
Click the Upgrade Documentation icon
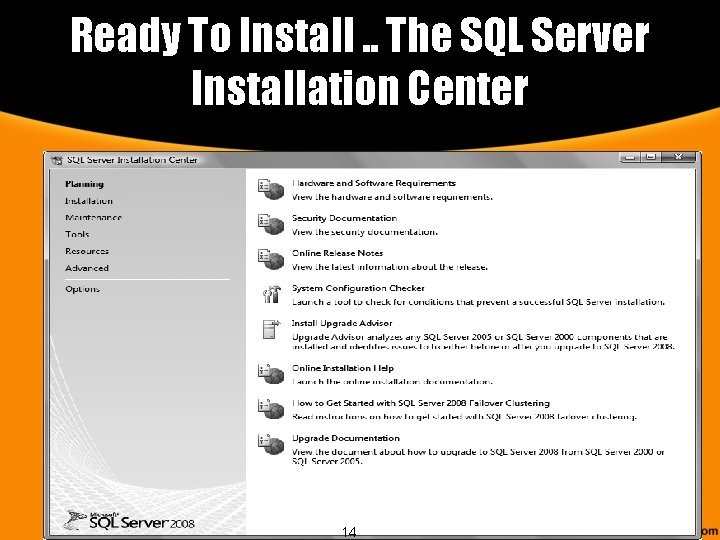tap(271, 444)
